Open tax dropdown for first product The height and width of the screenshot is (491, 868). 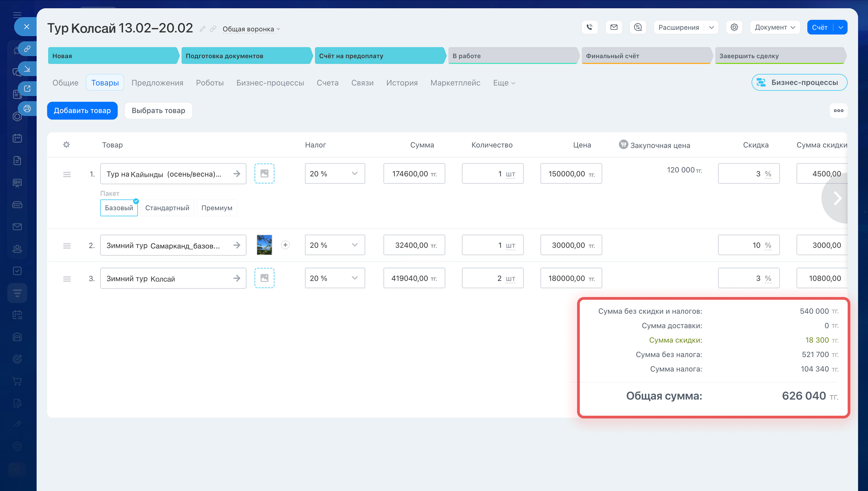point(335,174)
